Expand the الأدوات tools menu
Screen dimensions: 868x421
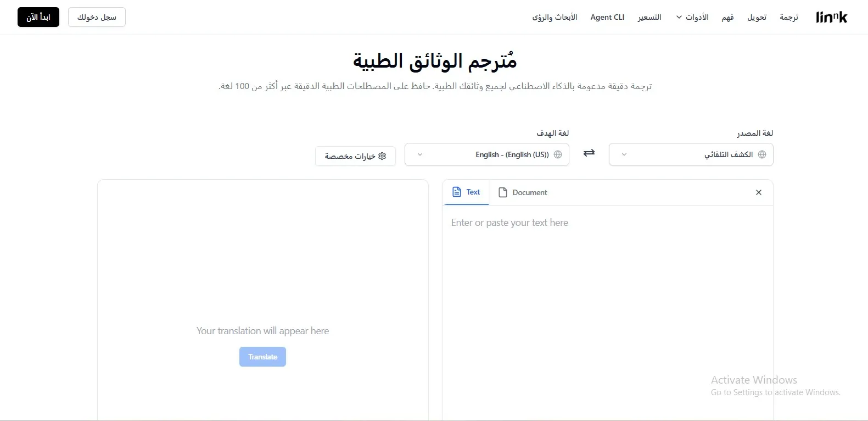coord(692,17)
